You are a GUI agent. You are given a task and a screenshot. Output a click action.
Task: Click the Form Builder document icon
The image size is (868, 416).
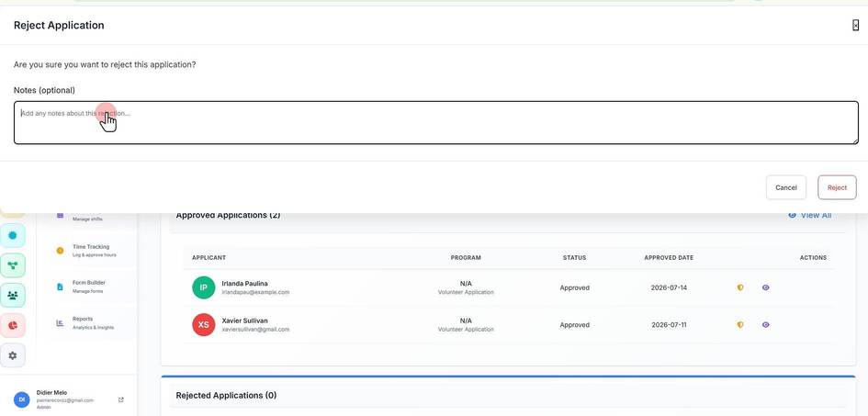(x=61, y=287)
